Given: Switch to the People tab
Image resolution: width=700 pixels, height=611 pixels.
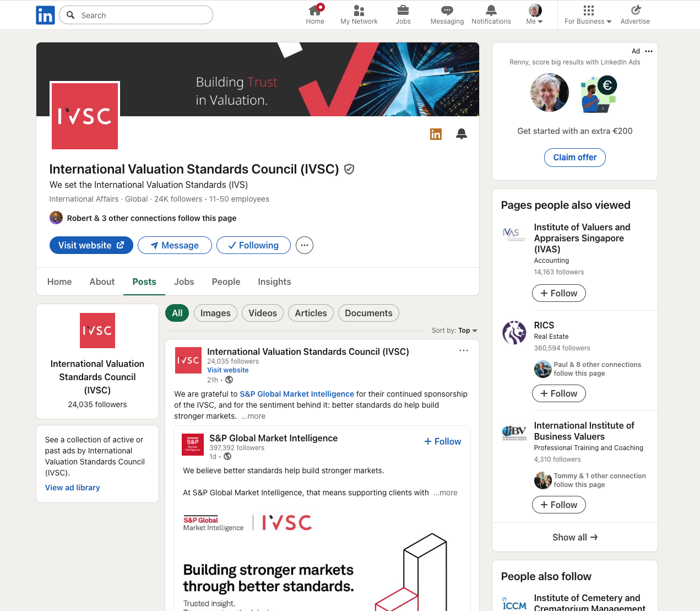Looking at the screenshot, I should [x=226, y=282].
